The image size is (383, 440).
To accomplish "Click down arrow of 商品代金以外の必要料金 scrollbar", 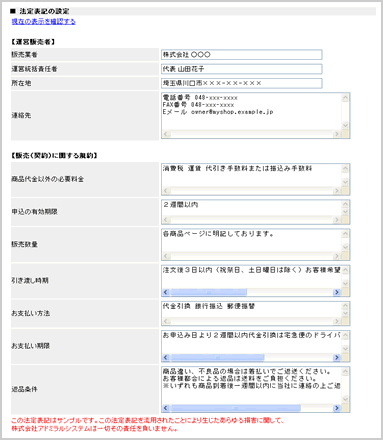I will click(345, 183).
